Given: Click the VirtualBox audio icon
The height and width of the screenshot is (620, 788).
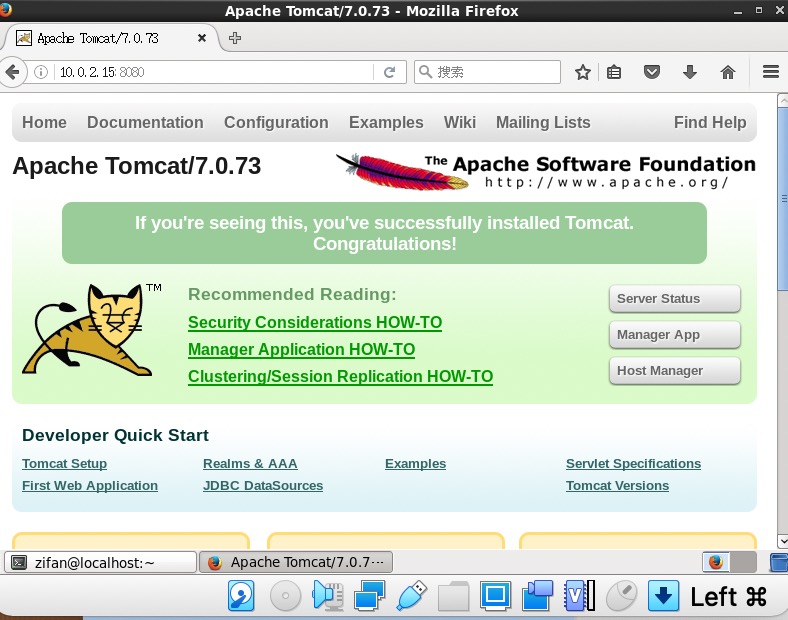Looking at the screenshot, I should pyautogui.click(x=328, y=596).
